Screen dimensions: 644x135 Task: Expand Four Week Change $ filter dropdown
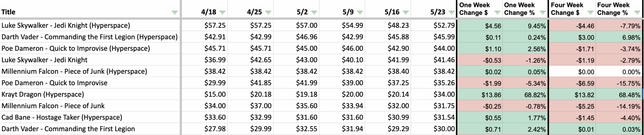coord(590,13)
